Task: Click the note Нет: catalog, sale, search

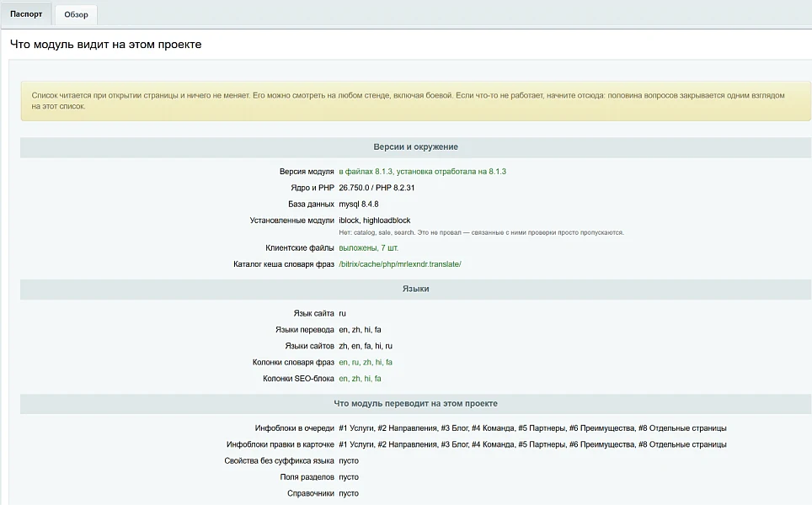Action: 481,233
